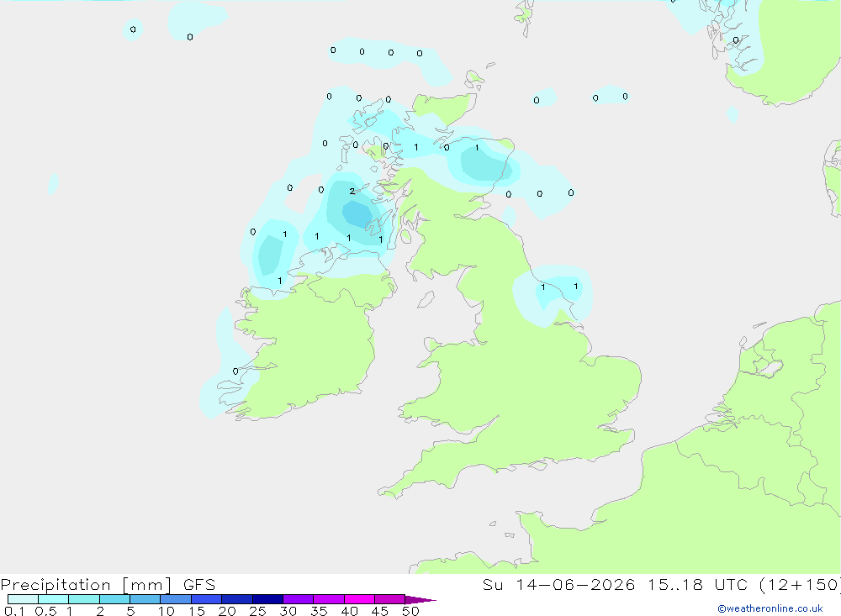Choose the 10–15 mm legend swatch
This screenshot has width=841, height=616.
point(176,599)
